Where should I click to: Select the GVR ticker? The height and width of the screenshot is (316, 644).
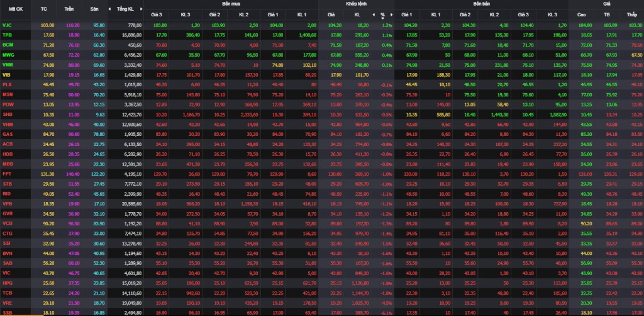point(8,213)
